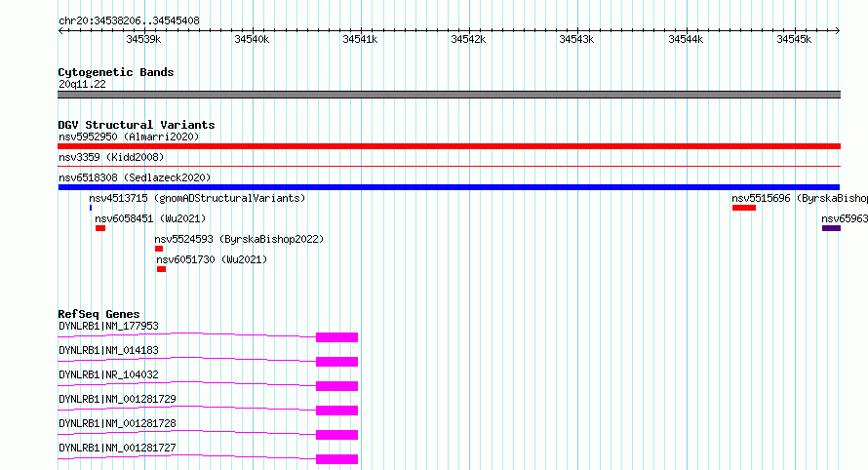Click the magenta exon of NR_104032
This screenshot has height=470, width=868.
click(337, 386)
